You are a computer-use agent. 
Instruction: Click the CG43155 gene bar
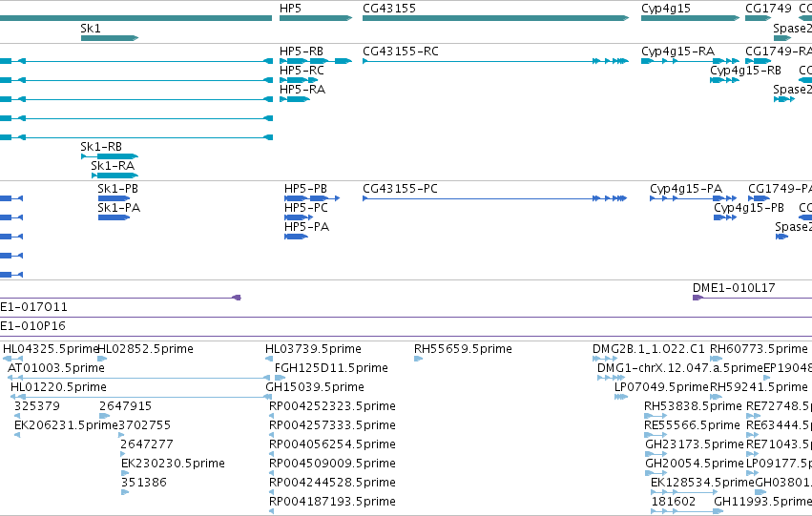[x=495, y=18]
